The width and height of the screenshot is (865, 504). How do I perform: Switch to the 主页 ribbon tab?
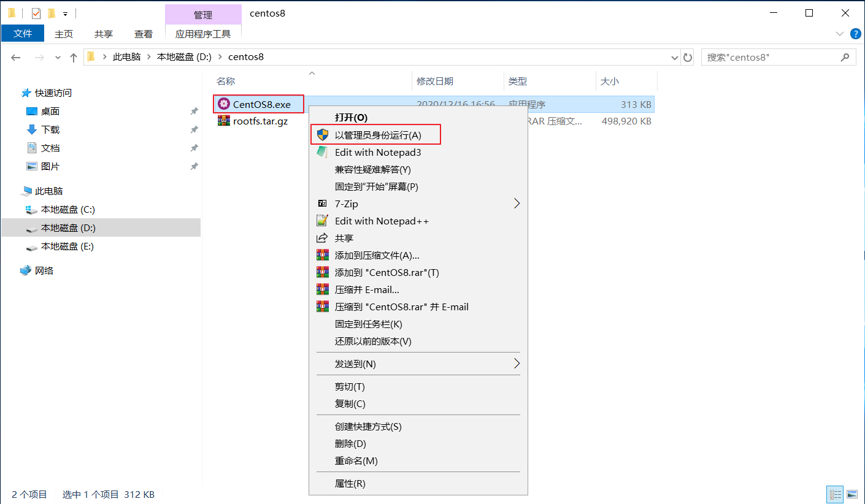(64, 34)
